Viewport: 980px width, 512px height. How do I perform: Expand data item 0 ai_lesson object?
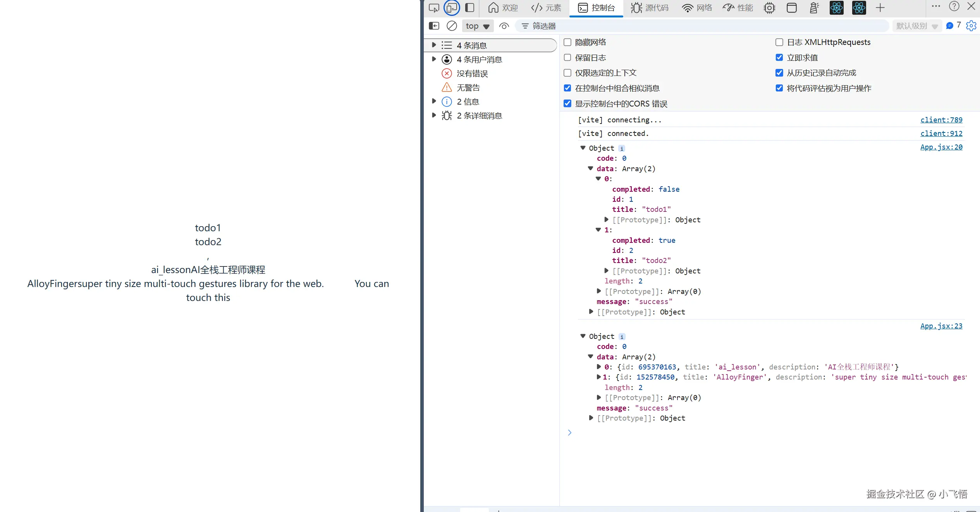tap(599, 367)
